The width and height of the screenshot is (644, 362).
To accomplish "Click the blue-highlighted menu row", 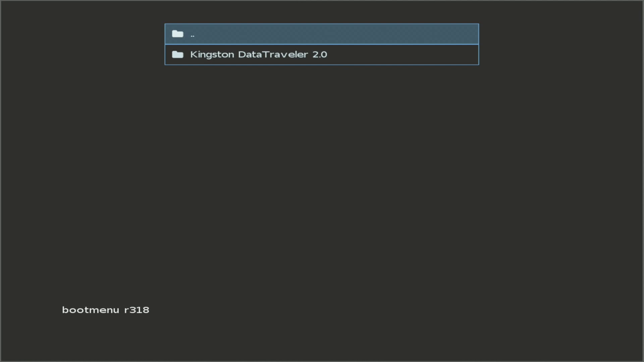I will tap(321, 34).
